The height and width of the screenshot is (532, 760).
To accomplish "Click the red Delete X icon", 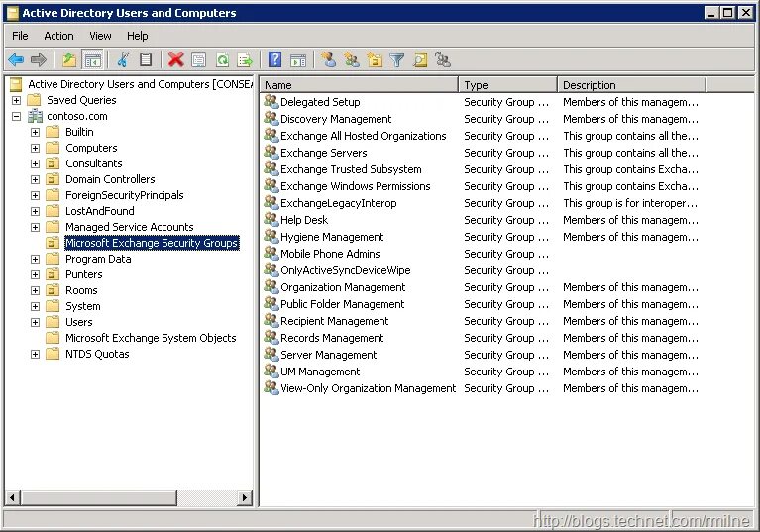I will click(176, 60).
